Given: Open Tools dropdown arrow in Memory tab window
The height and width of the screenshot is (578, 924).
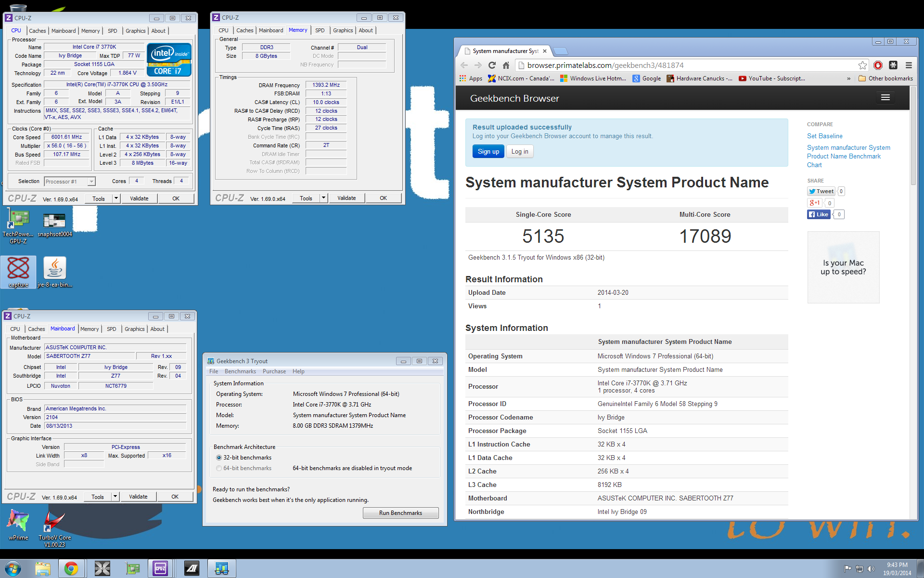Looking at the screenshot, I should click(x=323, y=198).
